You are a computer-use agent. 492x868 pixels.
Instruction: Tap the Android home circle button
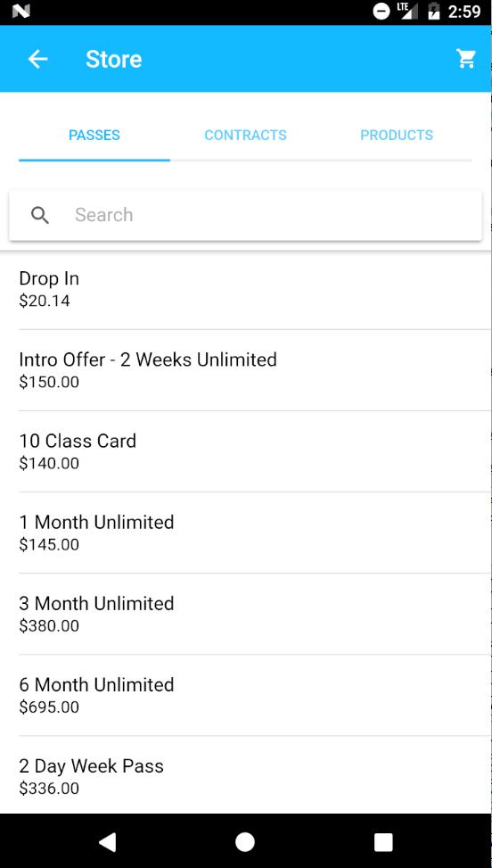click(x=245, y=842)
